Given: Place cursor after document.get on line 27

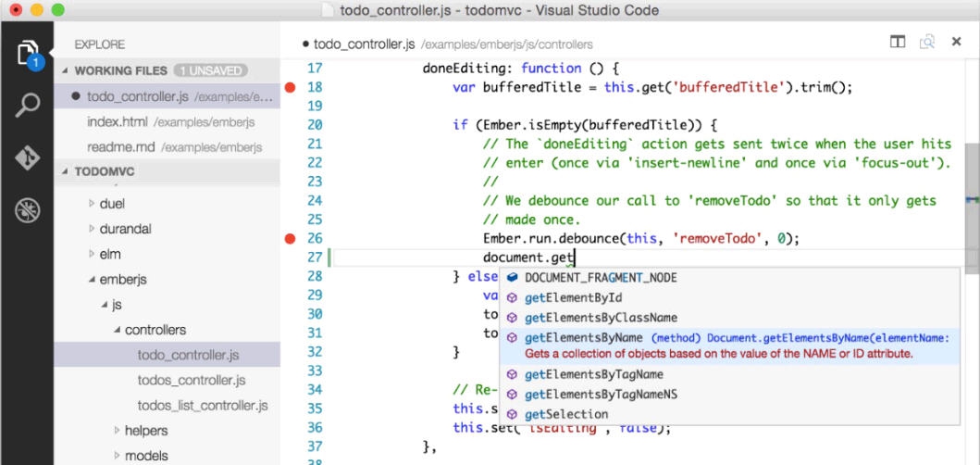Looking at the screenshot, I should click(x=575, y=258).
